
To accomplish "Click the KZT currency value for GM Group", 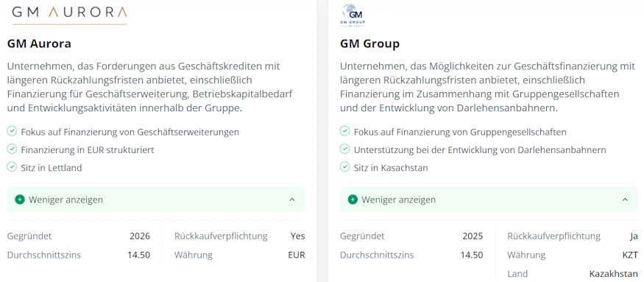I will pos(631,255).
